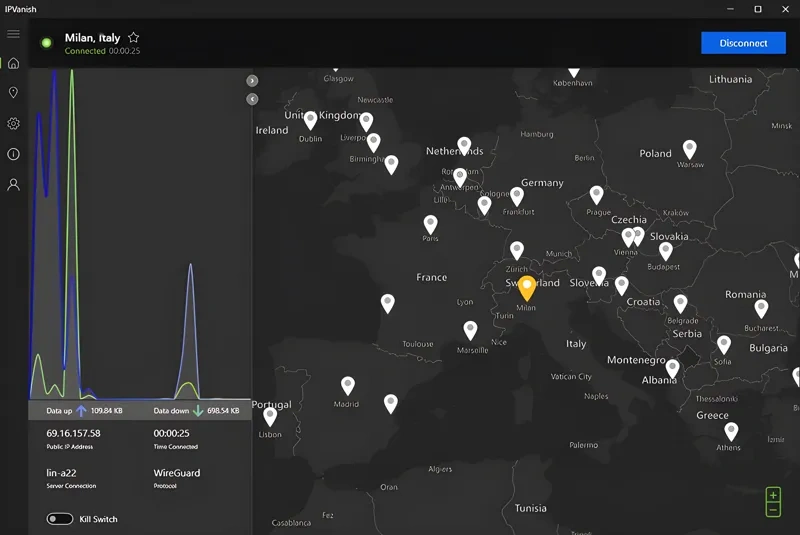
Task: Click the Connected status text
Action: click(x=85, y=51)
